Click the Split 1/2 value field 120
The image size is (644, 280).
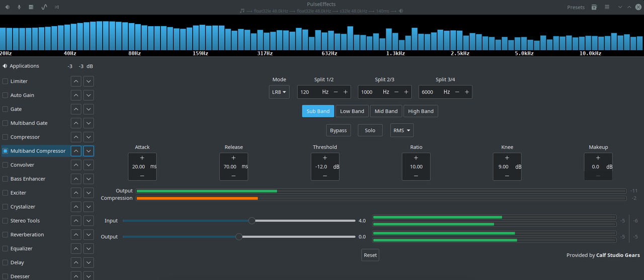pyautogui.click(x=308, y=92)
